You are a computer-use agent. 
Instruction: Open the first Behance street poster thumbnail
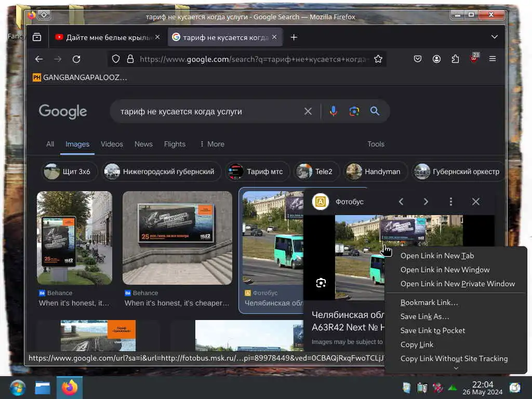tap(75, 238)
